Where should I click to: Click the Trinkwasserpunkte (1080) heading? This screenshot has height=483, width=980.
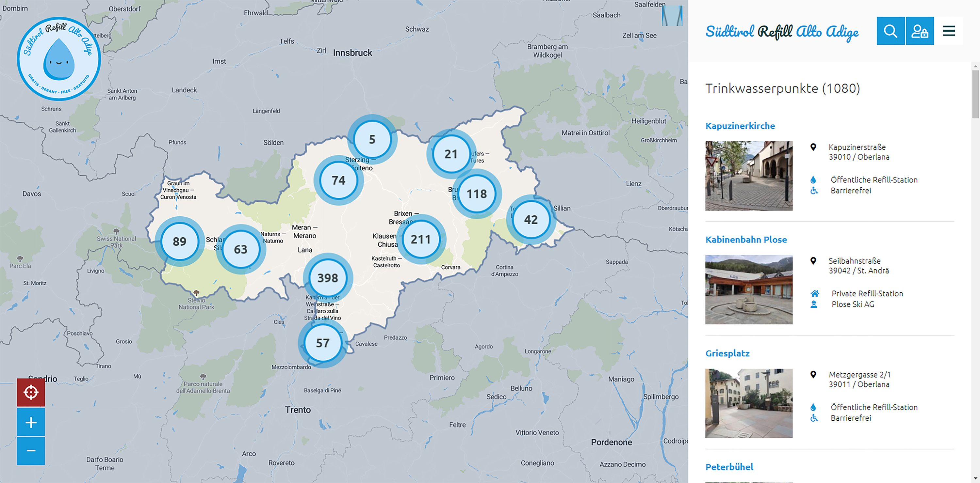[783, 88]
